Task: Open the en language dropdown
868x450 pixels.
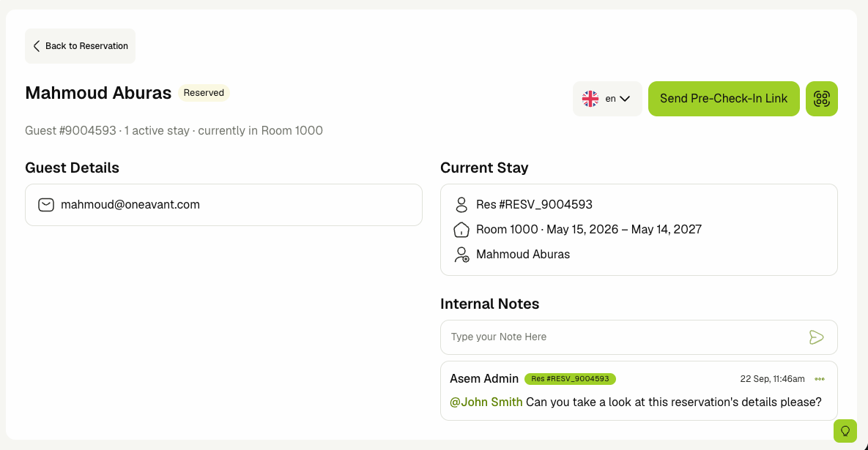Action: tap(607, 99)
